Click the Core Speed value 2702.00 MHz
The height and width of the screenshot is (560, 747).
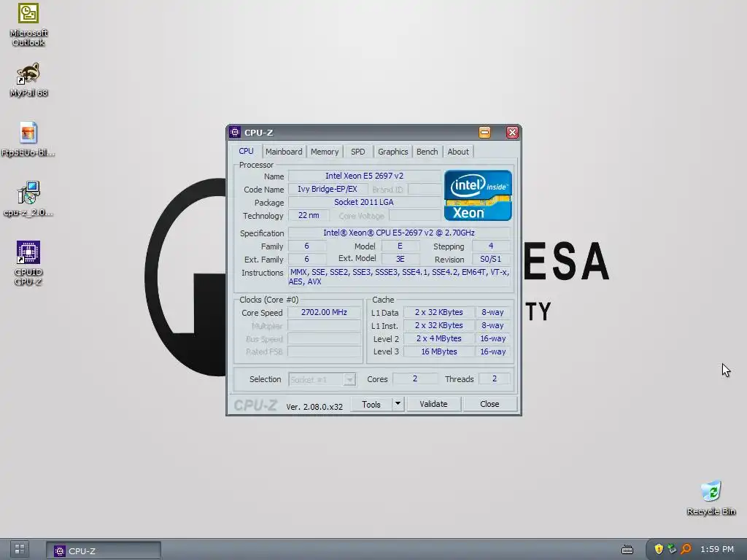324,312
